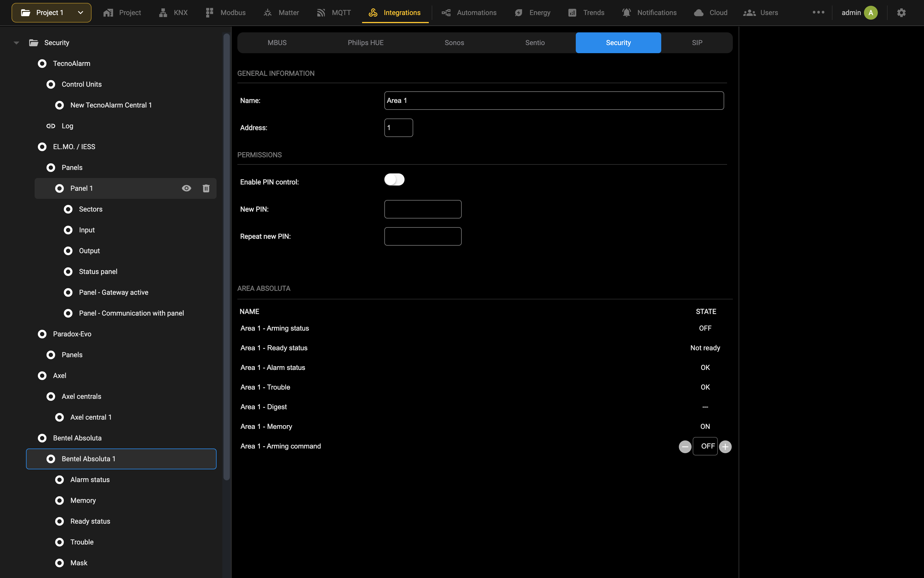
Task: Click the Name input field
Action: (554, 101)
